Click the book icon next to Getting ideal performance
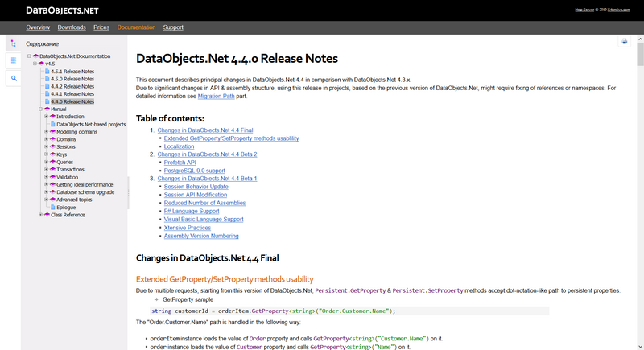Image resolution: width=644 pixels, height=350 pixels. pyautogui.click(x=52, y=184)
